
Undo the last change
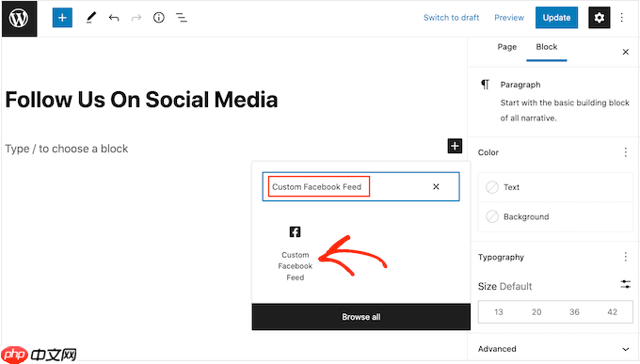[114, 18]
